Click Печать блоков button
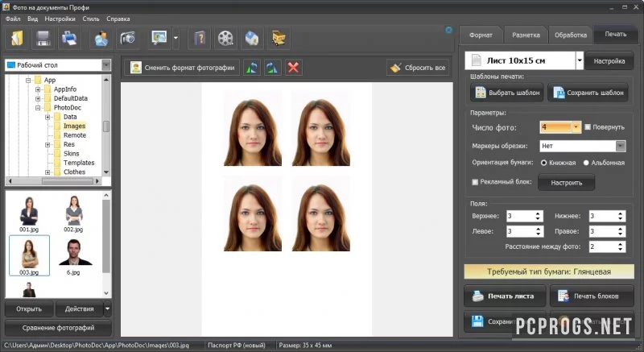Viewport: 644px width, 352px height. point(592,296)
